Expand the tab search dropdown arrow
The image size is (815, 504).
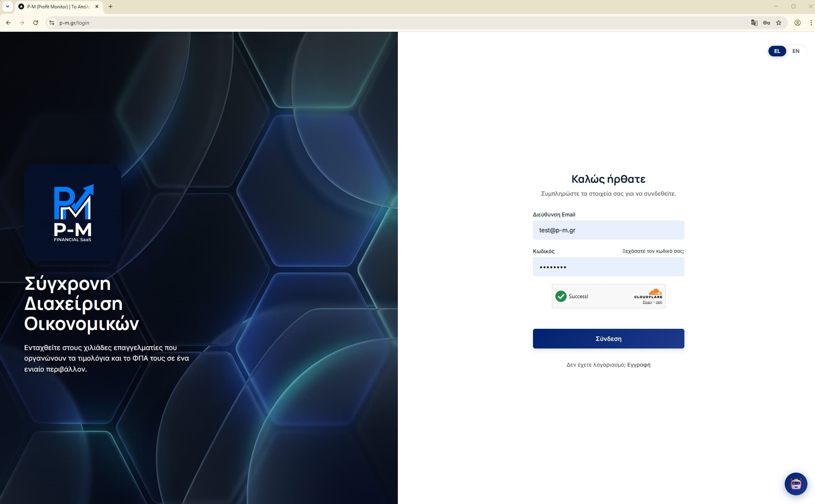(8, 6)
